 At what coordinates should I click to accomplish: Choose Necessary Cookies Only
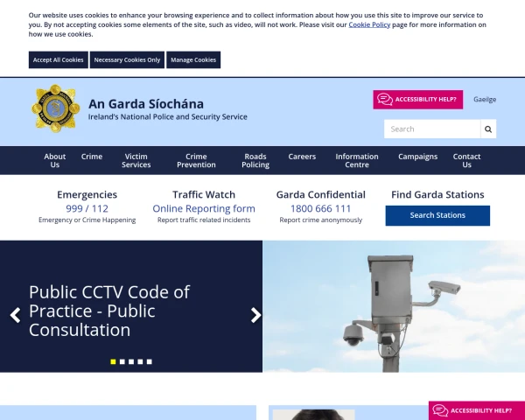(x=127, y=60)
